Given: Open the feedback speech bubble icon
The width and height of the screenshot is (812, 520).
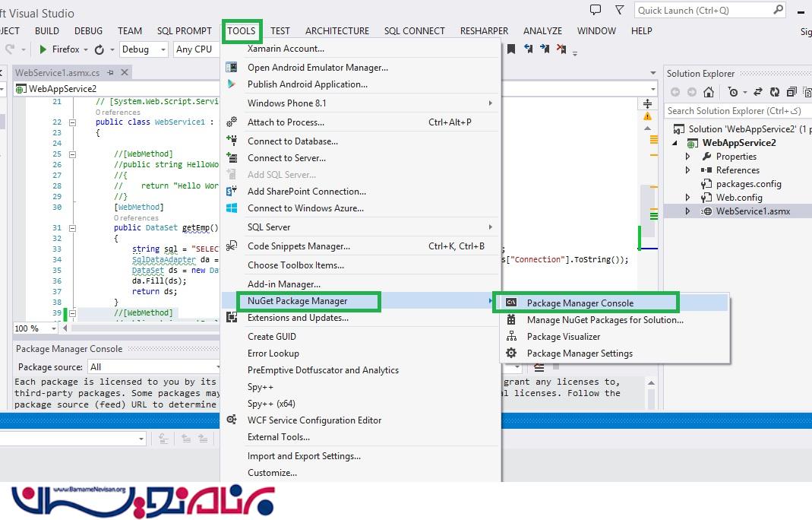Looking at the screenshot, I should click(596, 10).
